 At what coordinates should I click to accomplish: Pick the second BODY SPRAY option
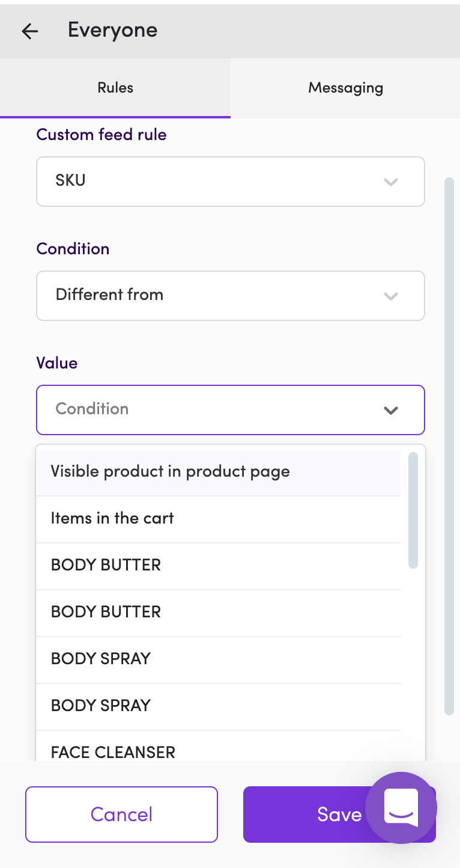click(x=219, y=706)
